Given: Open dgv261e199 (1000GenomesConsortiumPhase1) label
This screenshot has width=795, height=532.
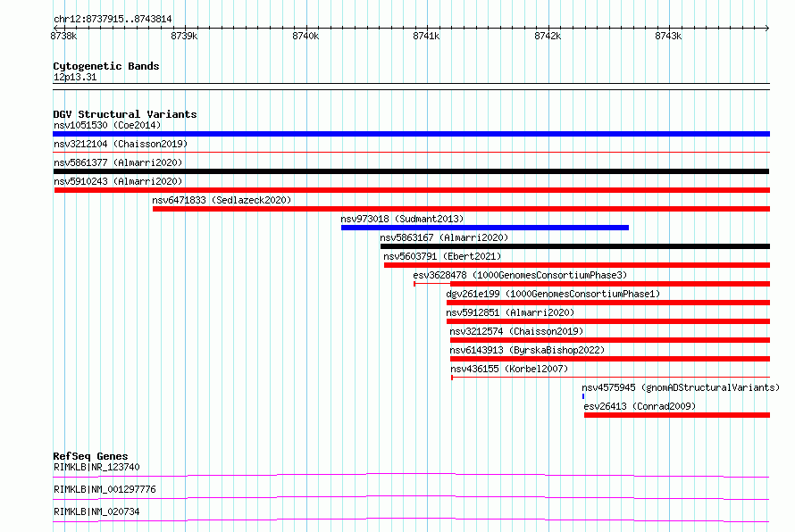Looking at the screenshot, I should point(553,294).
